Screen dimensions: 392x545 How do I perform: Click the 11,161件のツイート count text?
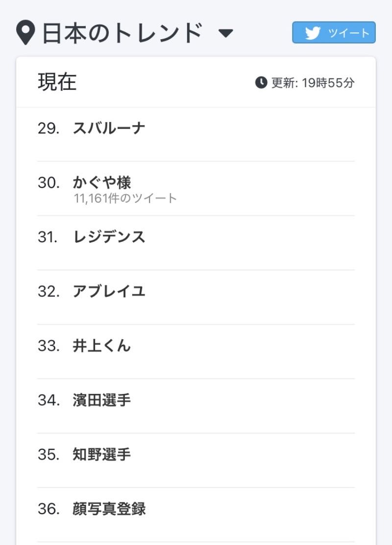coord(125,199)
